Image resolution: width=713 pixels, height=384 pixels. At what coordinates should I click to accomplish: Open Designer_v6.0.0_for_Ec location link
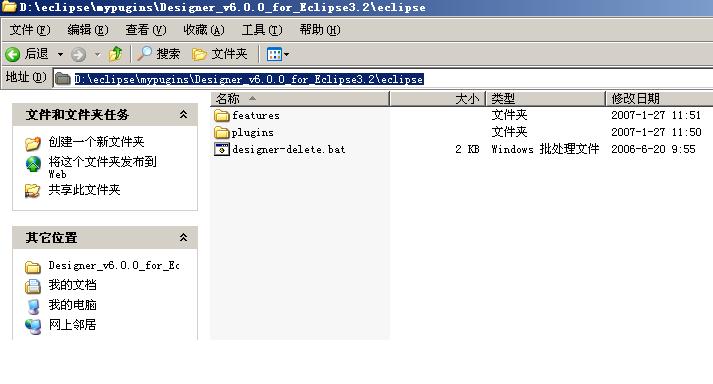[114, 265]
